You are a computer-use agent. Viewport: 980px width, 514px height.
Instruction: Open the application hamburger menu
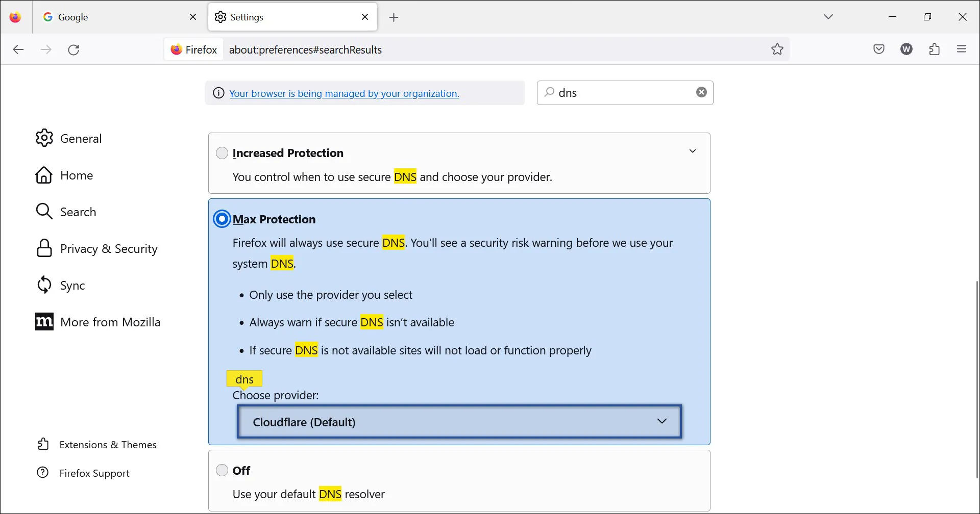(962, 49)
